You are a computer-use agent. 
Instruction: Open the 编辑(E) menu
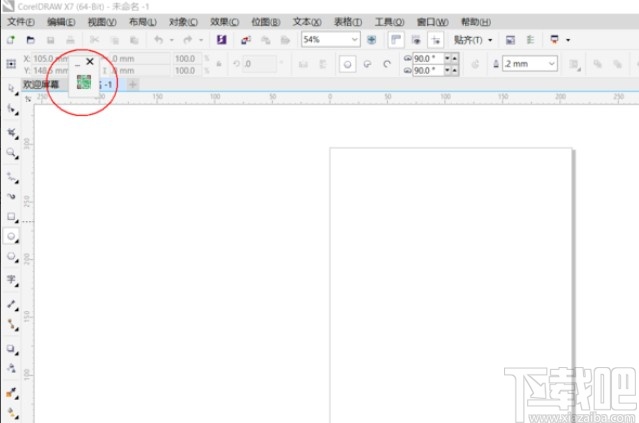pyautogui.click(x=61, y=22)
